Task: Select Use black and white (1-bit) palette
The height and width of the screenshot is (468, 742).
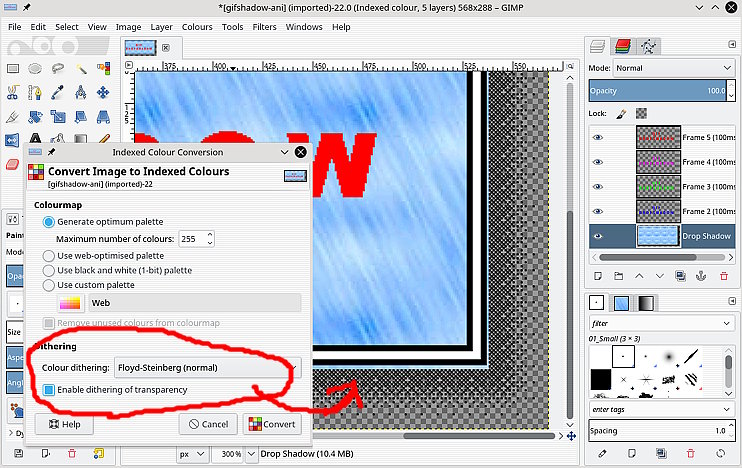Action: pos(117,270)
